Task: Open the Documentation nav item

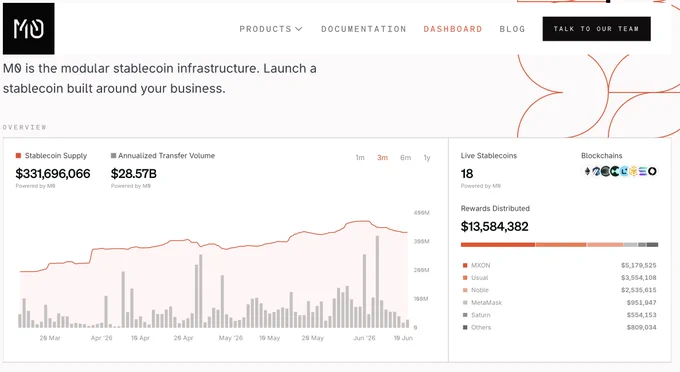Action: point(364,29)
